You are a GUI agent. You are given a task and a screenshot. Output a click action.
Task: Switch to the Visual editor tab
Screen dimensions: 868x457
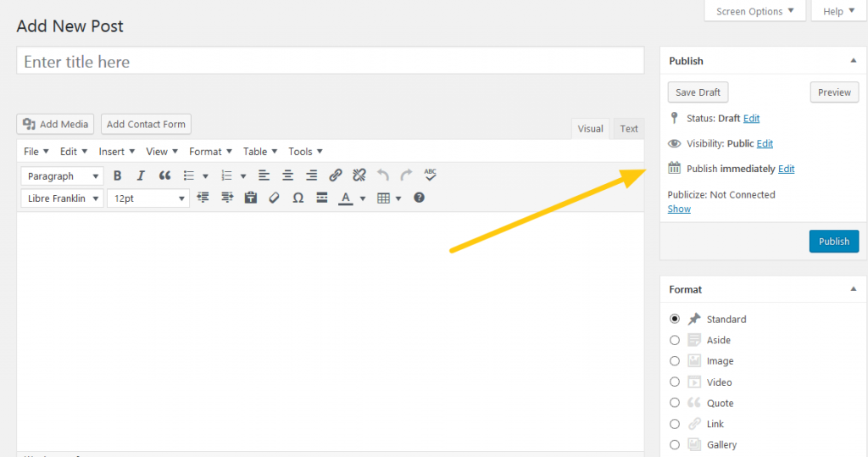590,129
